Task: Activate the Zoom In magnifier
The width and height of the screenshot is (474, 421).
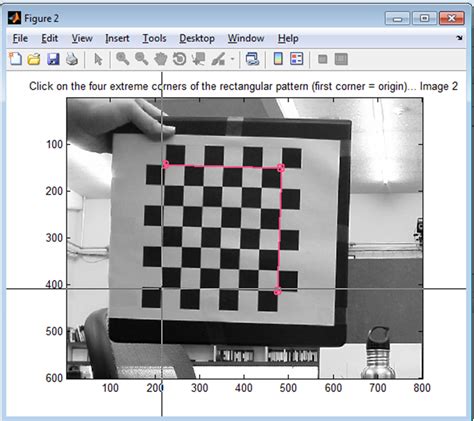Action: coord(123,59)
